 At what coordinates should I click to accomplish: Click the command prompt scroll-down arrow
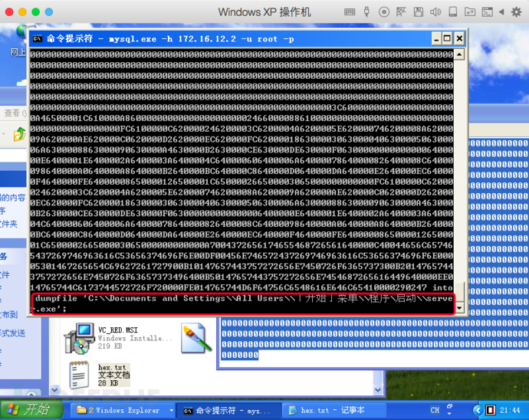pos(459,308)
